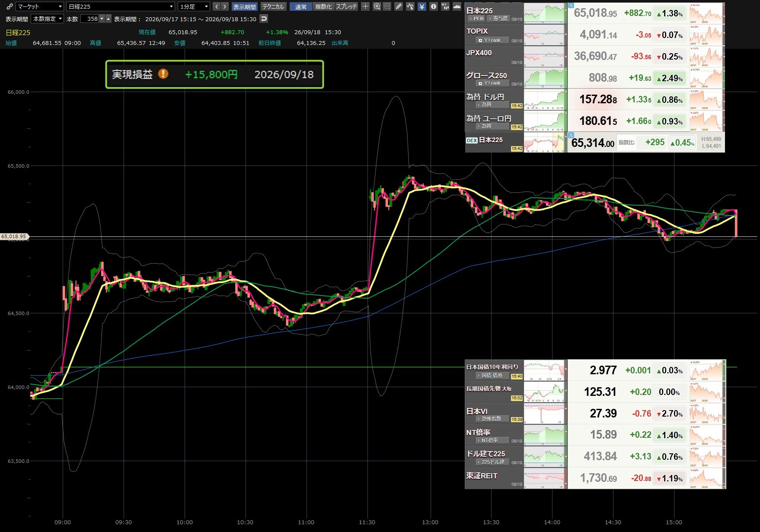Image resolution: width=760 pixels, height=532 pixels.
Task: Click the 本数 358 input field
Action: pyautogui.click(x=90, y=19)
